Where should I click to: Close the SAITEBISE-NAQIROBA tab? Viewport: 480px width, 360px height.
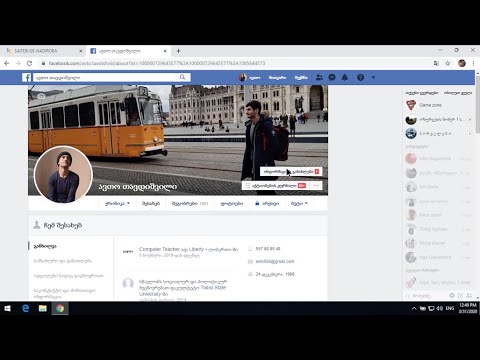(x=81, y=51)
